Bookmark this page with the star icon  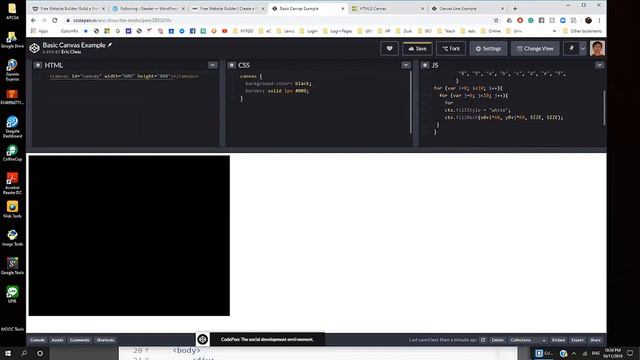click(x=496, y=20)
